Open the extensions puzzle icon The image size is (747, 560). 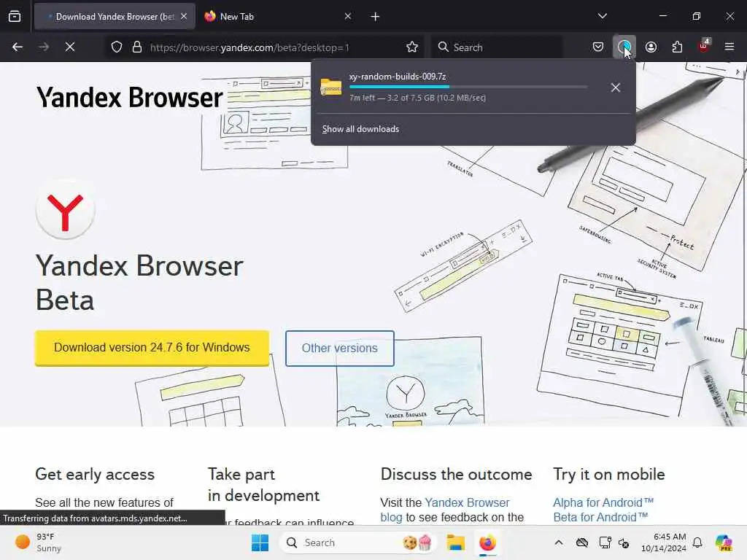tap(677, 47)
